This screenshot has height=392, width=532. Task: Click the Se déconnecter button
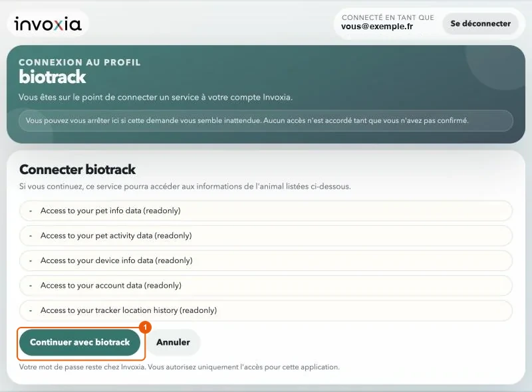point(480,24)
